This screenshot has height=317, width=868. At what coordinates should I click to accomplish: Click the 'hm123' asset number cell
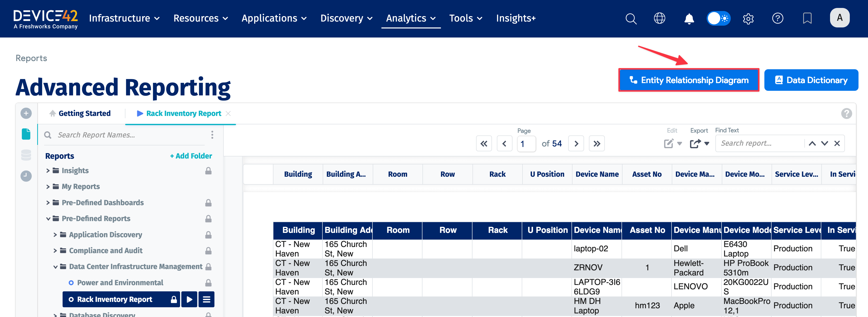click(x=647, y=306)
